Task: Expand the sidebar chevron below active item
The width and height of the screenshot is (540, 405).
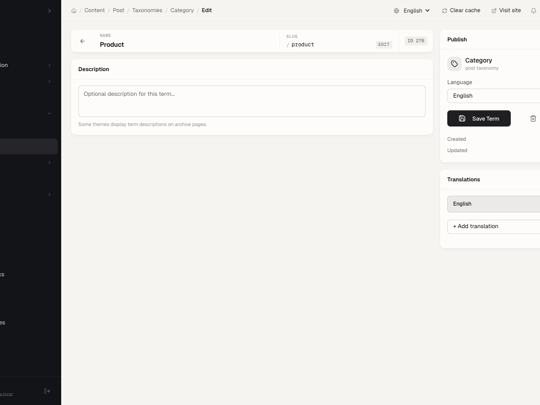Action: [x=49, y=163]
